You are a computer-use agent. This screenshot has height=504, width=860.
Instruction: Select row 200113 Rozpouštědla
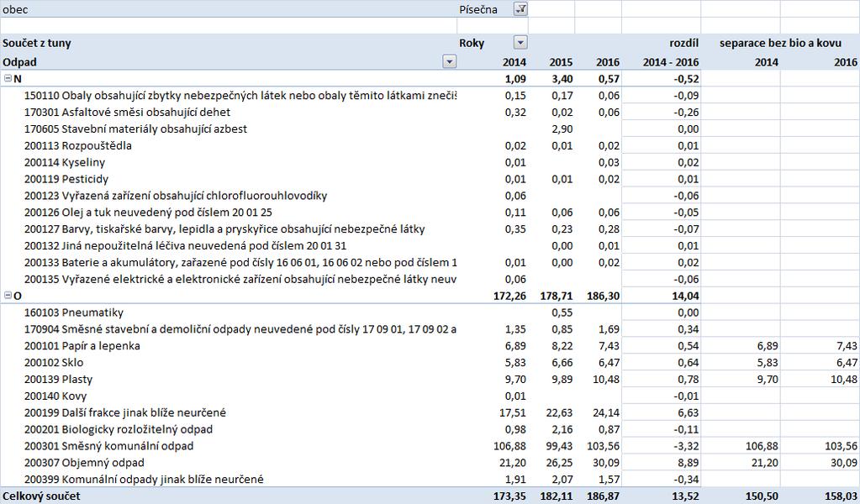pyautogui.click(x=78, y=145)
